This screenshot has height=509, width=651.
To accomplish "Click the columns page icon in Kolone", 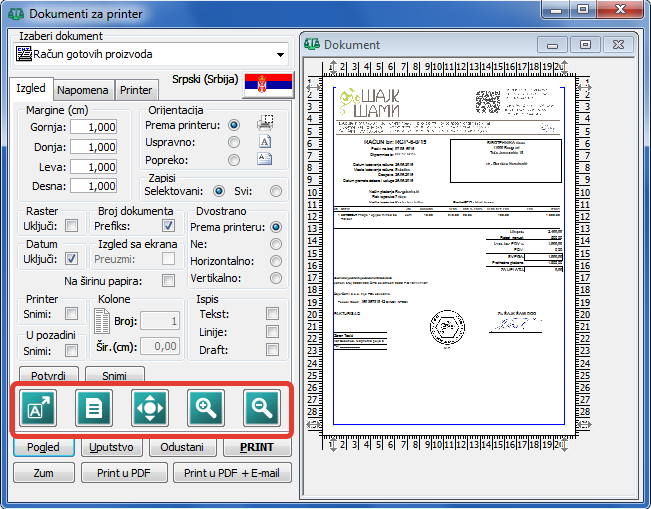I will click(102, 321).
